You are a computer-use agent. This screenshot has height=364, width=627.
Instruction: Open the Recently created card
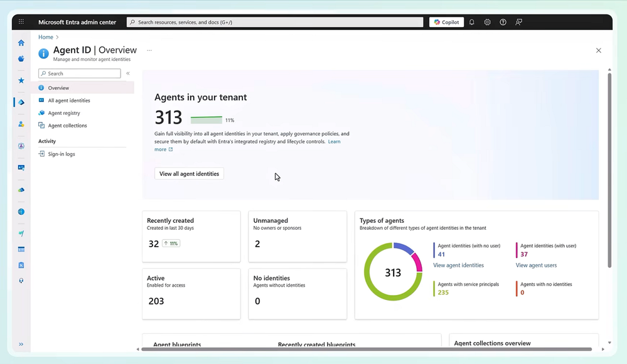[191, 237]
